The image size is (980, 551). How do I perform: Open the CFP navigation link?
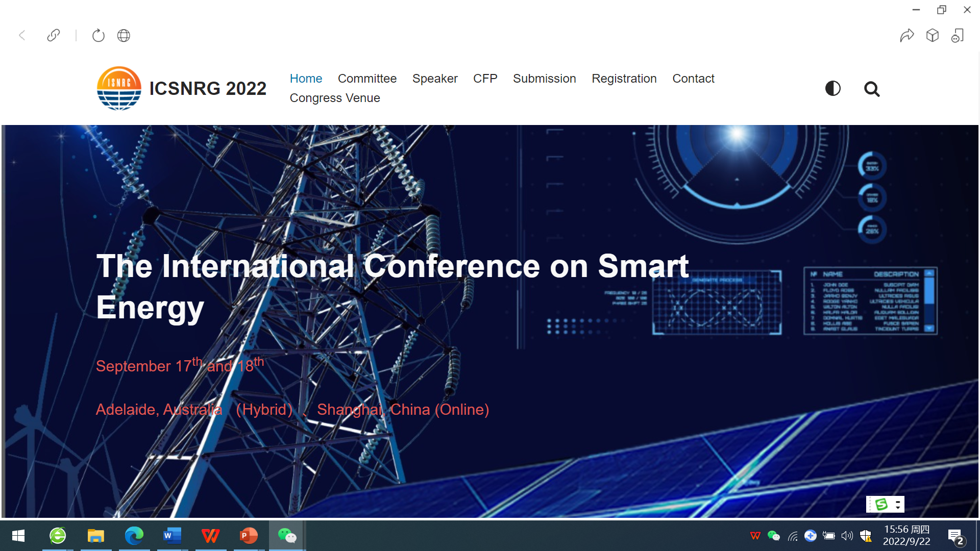click(485, 79)
